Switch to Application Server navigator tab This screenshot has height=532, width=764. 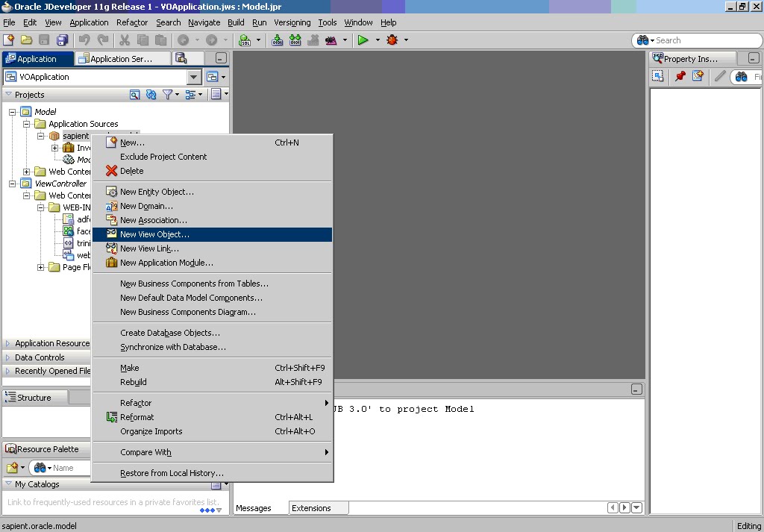point(122,58)
